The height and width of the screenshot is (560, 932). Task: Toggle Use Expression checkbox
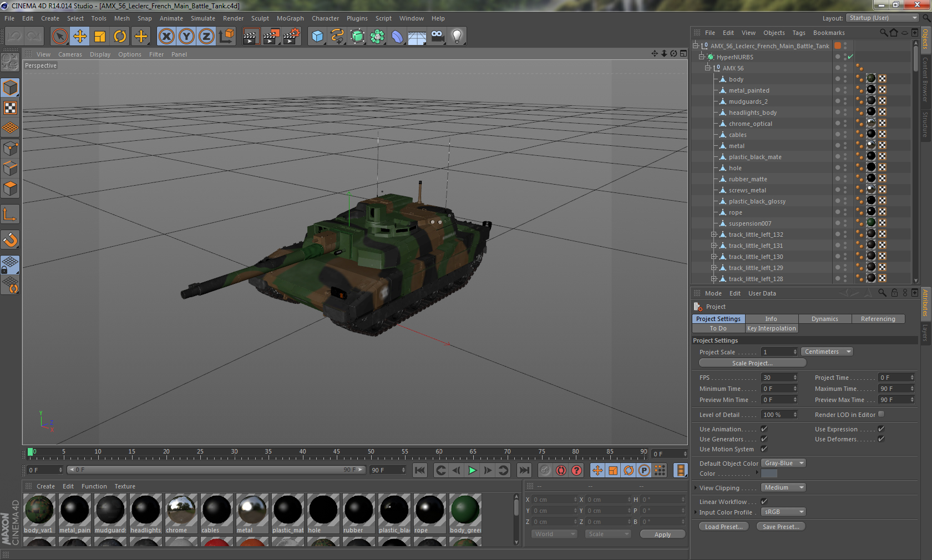point(881,429)
